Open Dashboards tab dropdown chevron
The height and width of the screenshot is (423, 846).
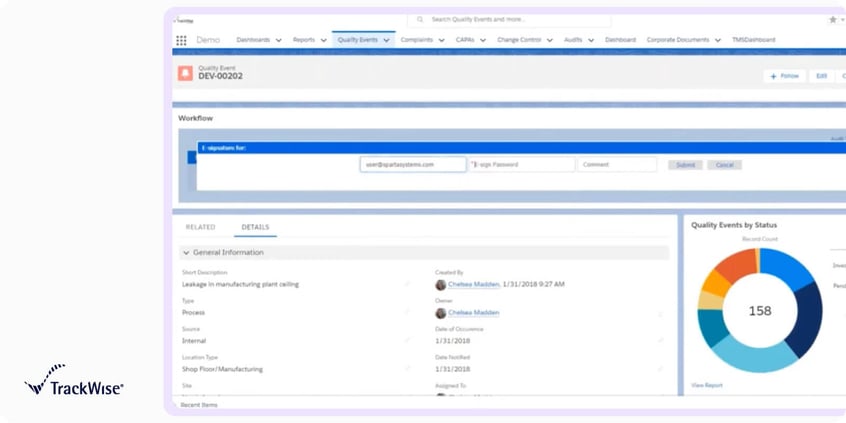click(278, 40)
